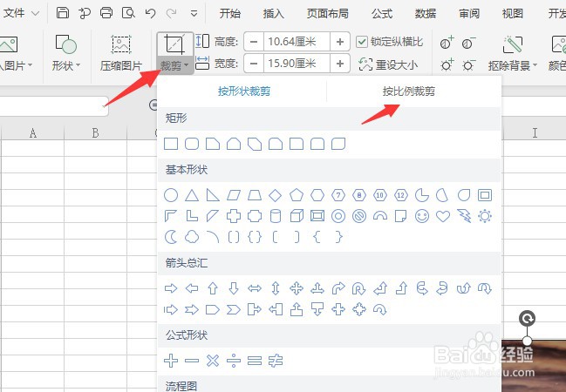
Task: Switch to the 数据 tab
Action: point(426,14)
